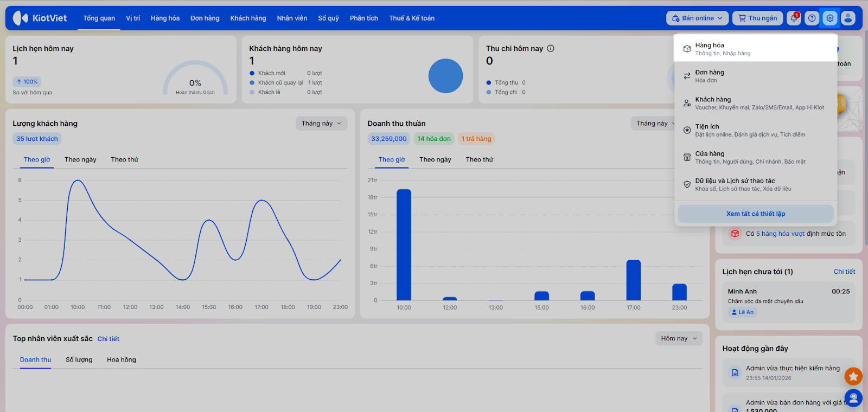Click the person icon for Khách hàng settings

click(687, 103)
